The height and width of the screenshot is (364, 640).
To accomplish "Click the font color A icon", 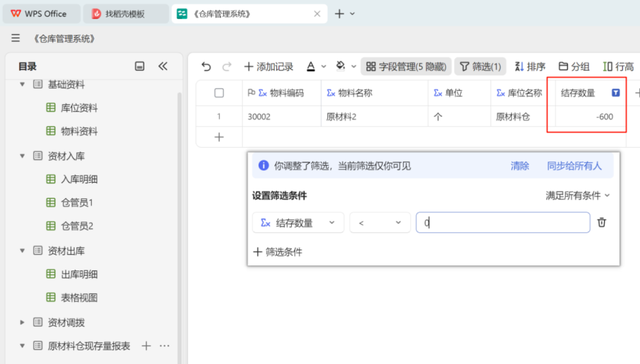I will click(x=311, y=66).
